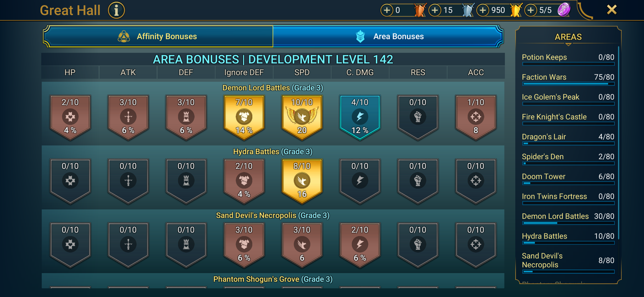
Task: Open the Great Hall info icon
Action: coord(116,10)
